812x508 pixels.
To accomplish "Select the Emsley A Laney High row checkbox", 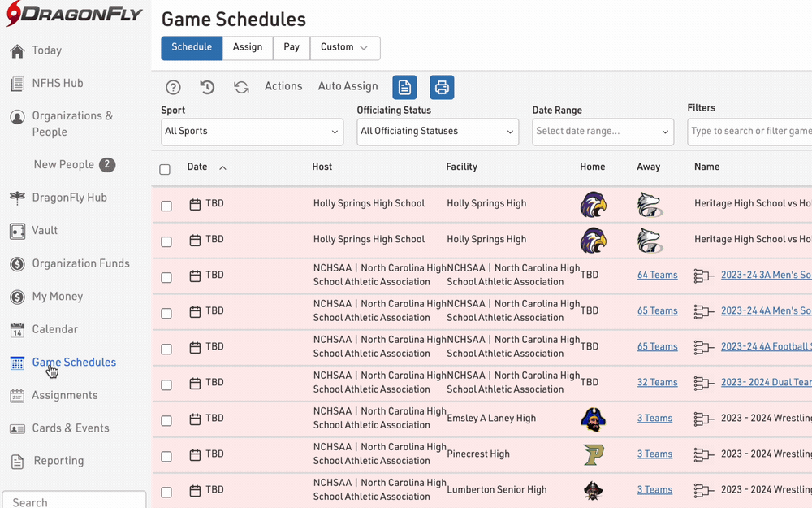I will tap(166, 420).
